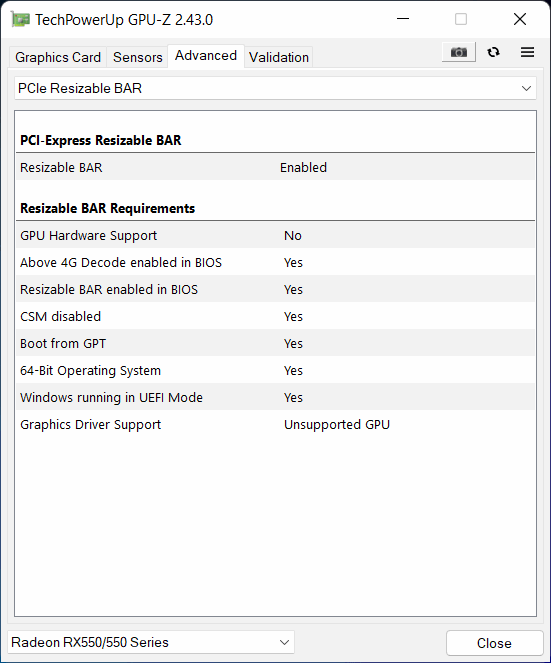551x663 pixels.
Task: Select the GPU Hardware Support row
Action: [275, 235]
